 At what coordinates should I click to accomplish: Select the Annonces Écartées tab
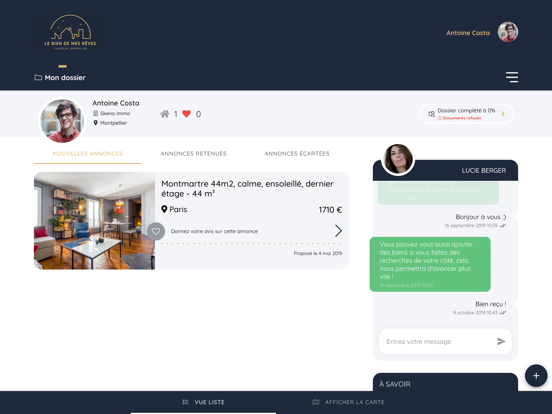click(297, 153)
